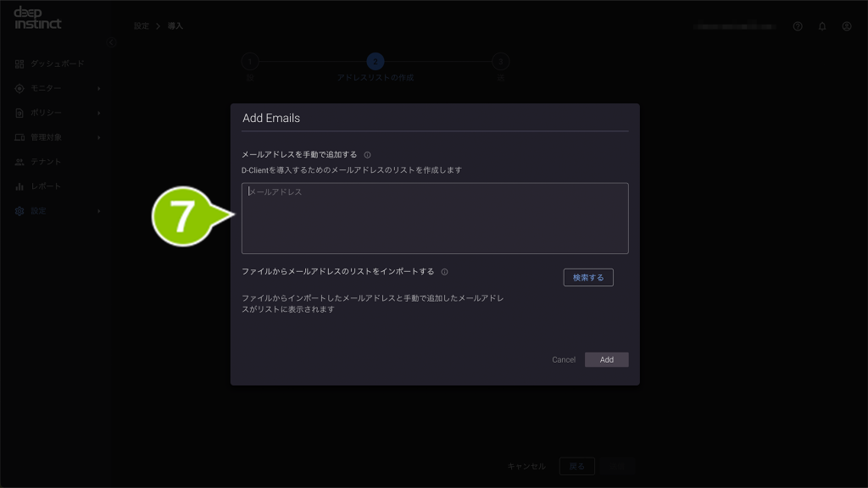This screenshot has width=868, height=488.
Task: Click the D-Clientを導入するための description text
Action: tap(352, 169)
